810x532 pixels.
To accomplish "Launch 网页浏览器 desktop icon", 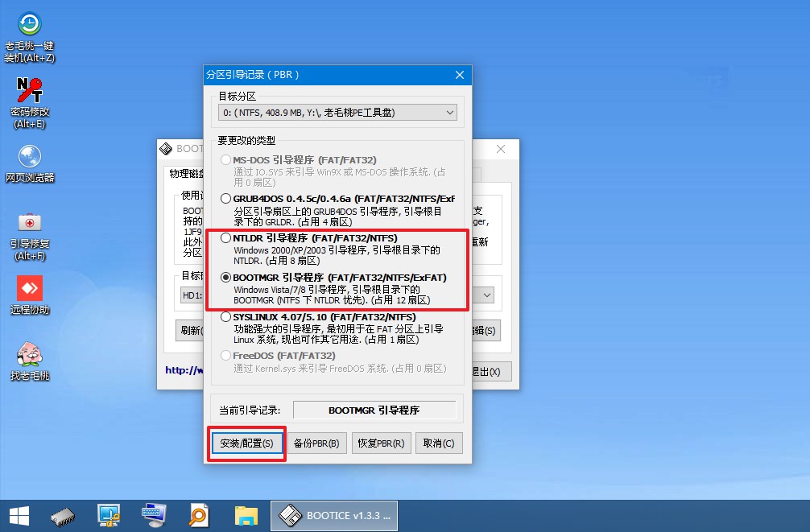I will pyautogui.click(x=30, y=164).
